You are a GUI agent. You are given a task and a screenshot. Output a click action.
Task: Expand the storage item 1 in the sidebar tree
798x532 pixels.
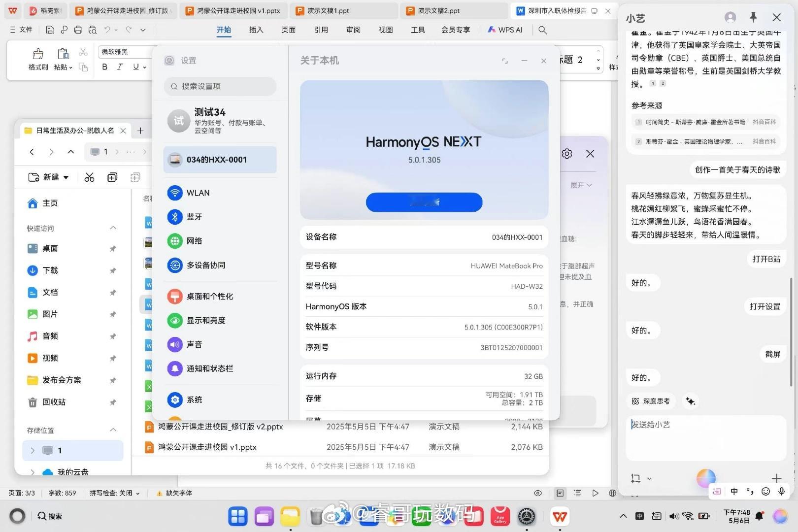click(x=33, y=451)
